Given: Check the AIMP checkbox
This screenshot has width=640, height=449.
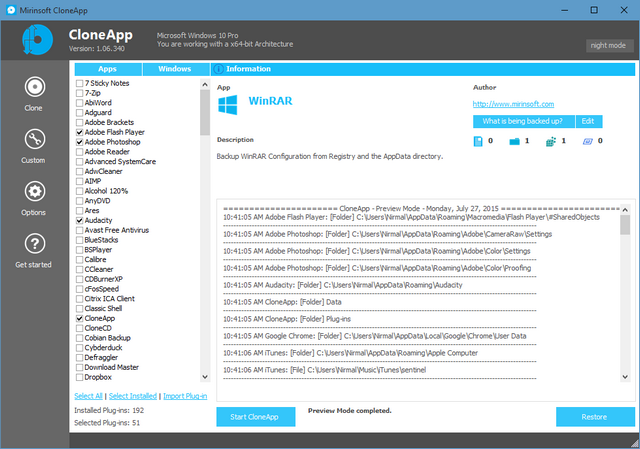Looking at the screenshot, I should (x=80, y=181).
